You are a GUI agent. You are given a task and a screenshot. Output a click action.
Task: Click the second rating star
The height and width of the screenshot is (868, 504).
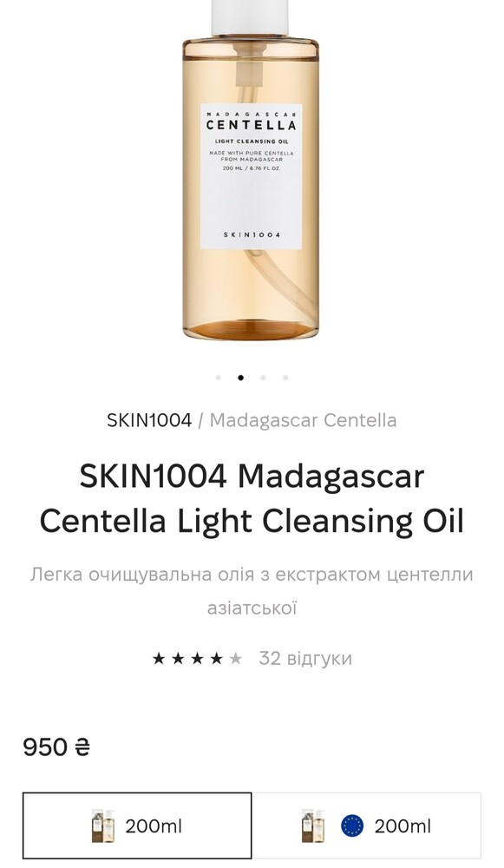pyautogui.click(x=178, y=658)
